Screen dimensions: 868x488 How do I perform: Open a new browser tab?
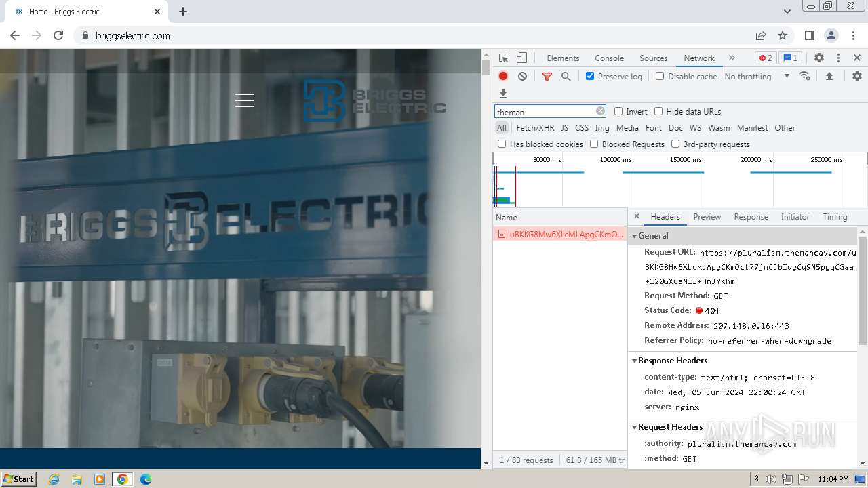pyautogui.click(x=183, y=12)
